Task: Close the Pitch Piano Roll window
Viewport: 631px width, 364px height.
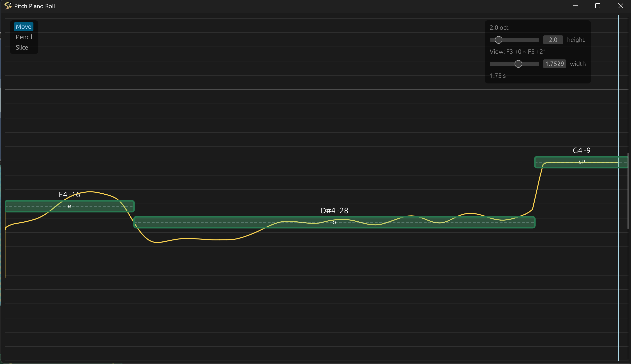Action: click(x=621, y=6)
